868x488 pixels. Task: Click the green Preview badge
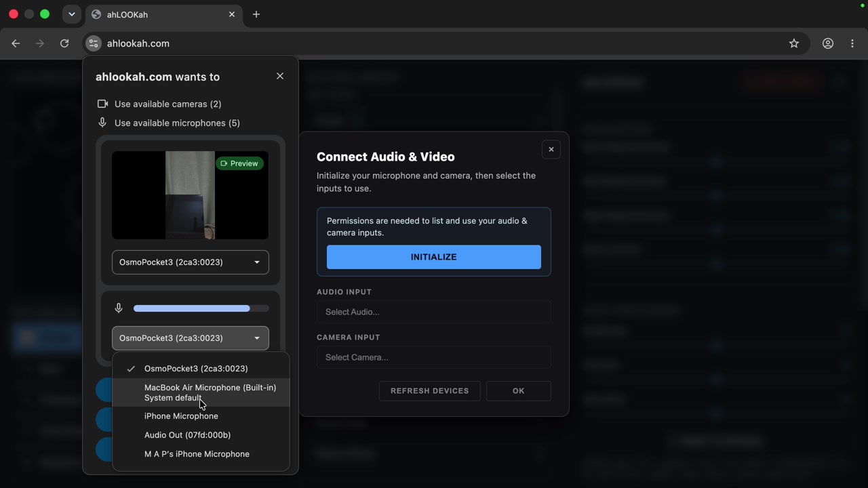pos(239,163)
